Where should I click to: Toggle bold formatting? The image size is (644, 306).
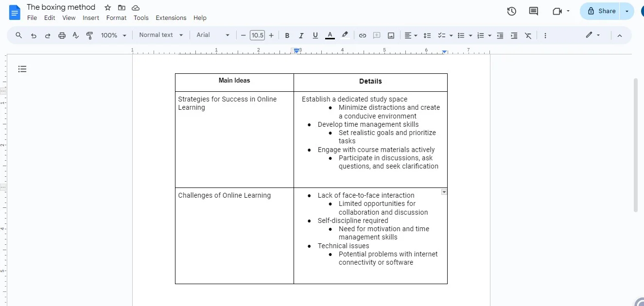point(287,35)
